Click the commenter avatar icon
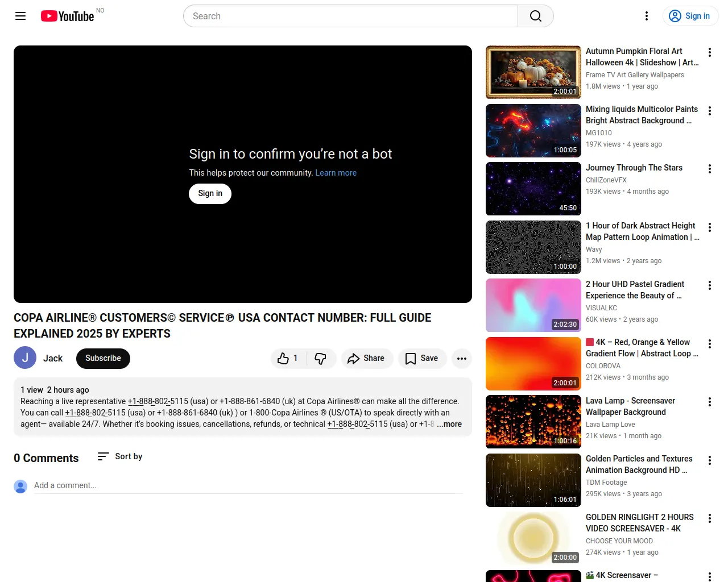The image size is (728, 582). 20,487
